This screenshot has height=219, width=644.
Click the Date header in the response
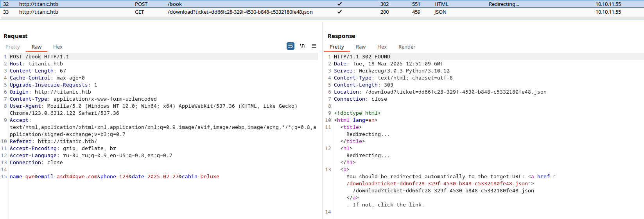389,63
